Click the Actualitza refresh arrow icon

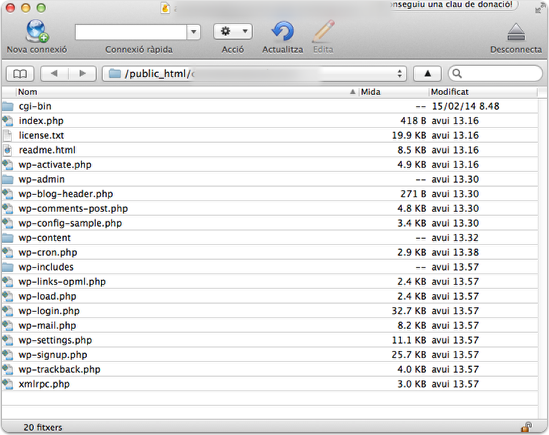(283, 32)
